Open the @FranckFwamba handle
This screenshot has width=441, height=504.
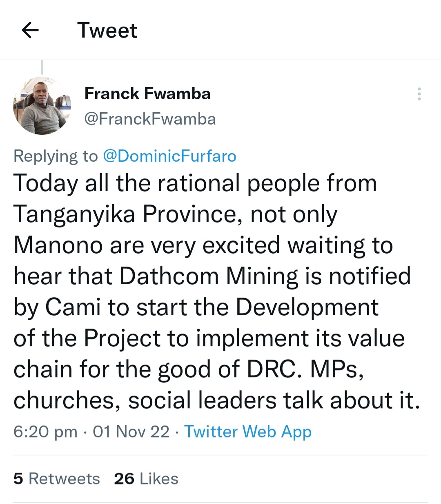(150, 119)
